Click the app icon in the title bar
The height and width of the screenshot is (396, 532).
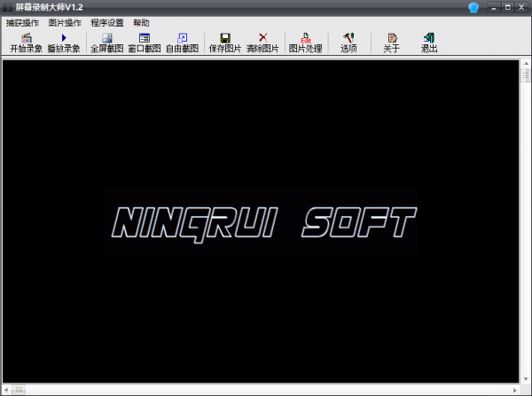(7, 7)
